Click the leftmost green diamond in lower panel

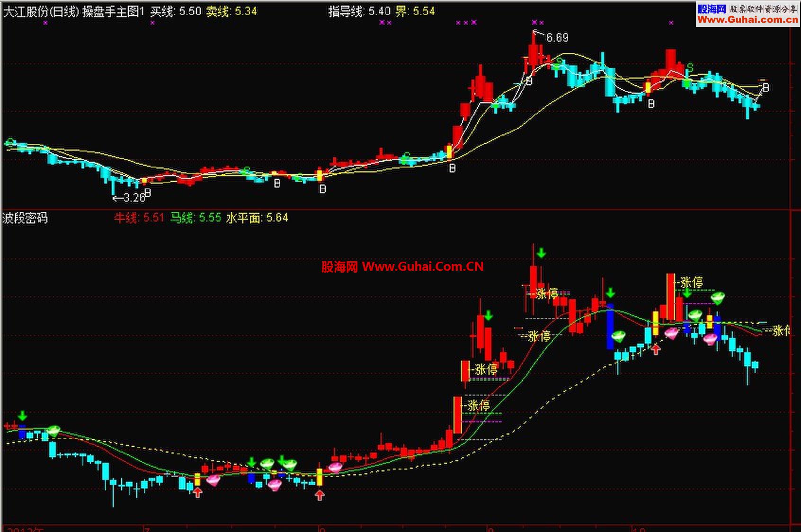point(53,430)
